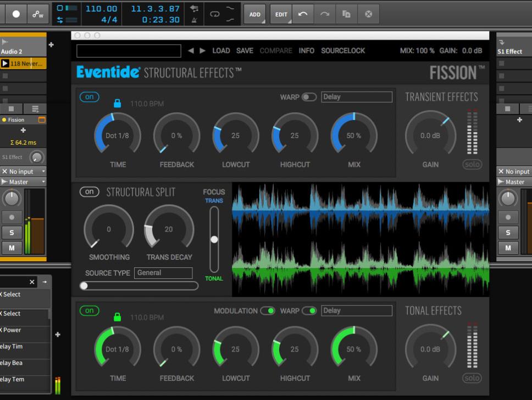Enable WARP in the transient effects section
Viewport: 532px width, 400px height.
click(x=309, y=97)
